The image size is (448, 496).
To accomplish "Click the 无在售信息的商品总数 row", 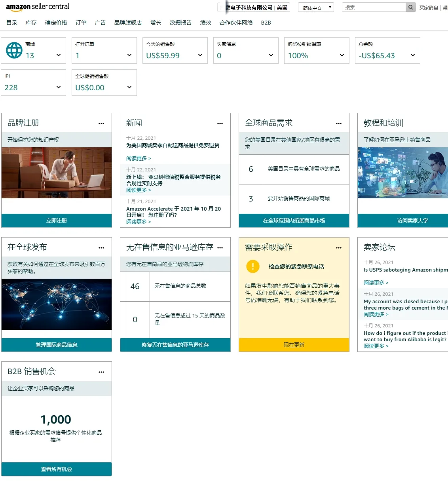I will tap(175, 287).
